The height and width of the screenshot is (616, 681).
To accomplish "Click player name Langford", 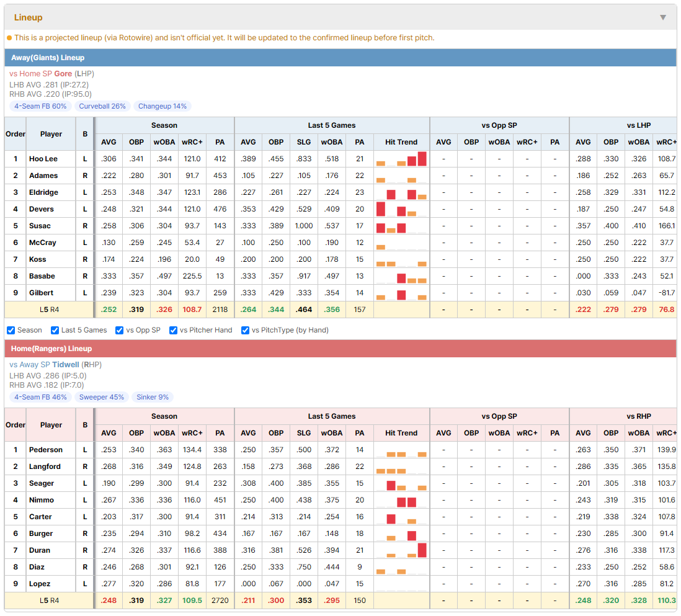I will click(45, 466).
